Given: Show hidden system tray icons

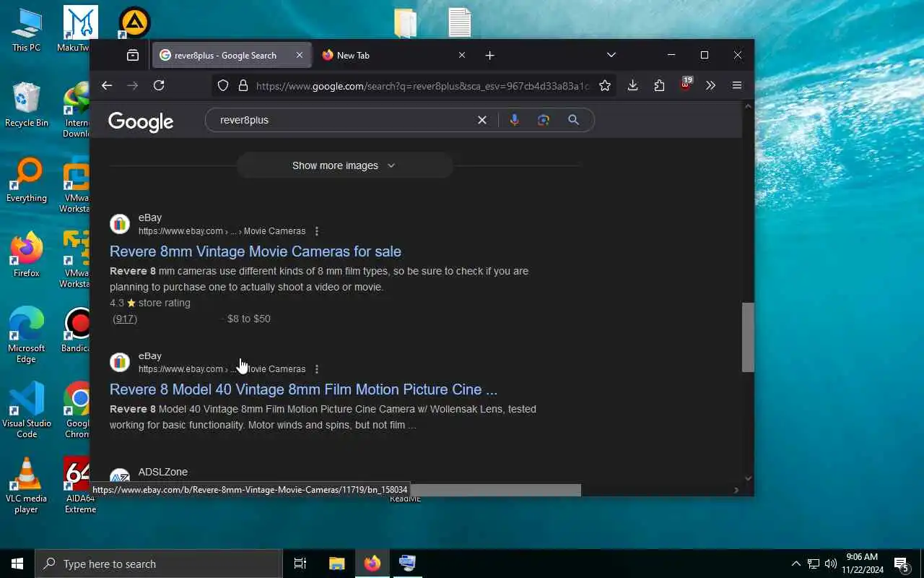Looking at the screenshot, I should coord(796,564).
